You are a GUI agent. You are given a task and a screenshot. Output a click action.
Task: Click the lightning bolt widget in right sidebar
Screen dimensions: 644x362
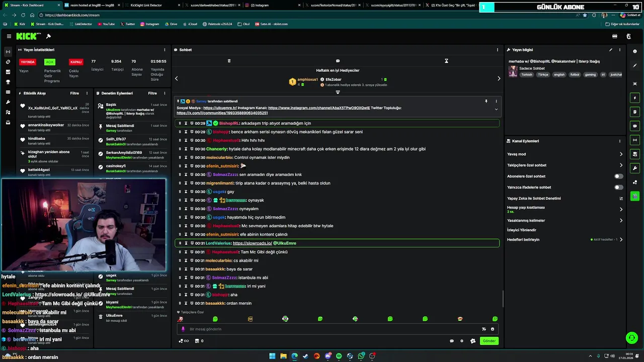click(x=635, y=98)
